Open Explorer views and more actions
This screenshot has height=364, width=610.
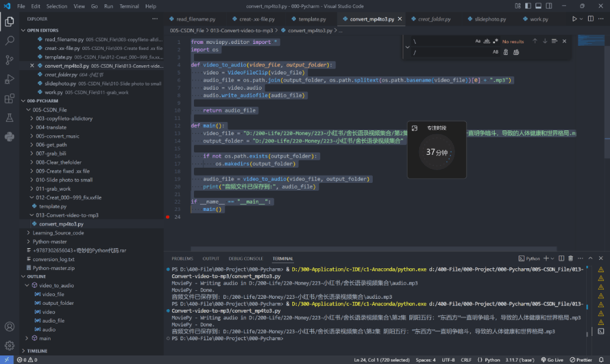[155, 19]
